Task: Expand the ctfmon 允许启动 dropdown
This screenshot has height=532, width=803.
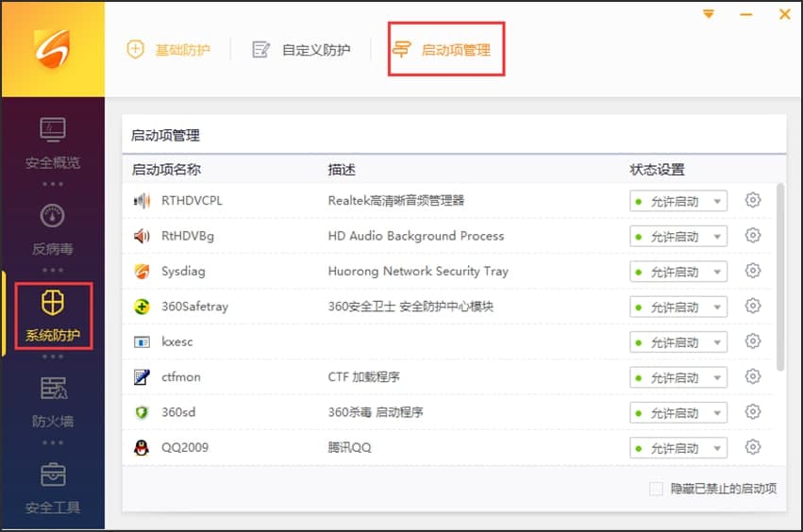Action: (678, 378)
